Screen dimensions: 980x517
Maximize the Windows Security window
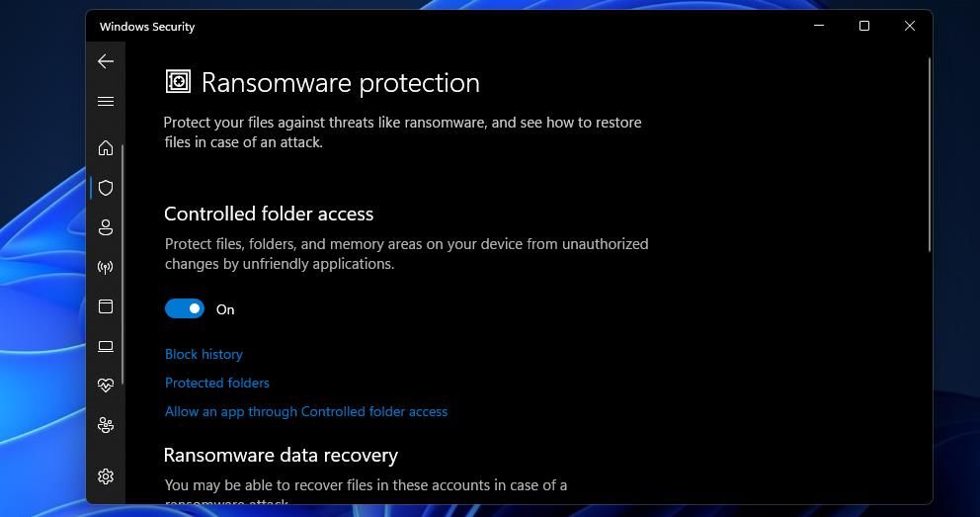tap(864, 26)
